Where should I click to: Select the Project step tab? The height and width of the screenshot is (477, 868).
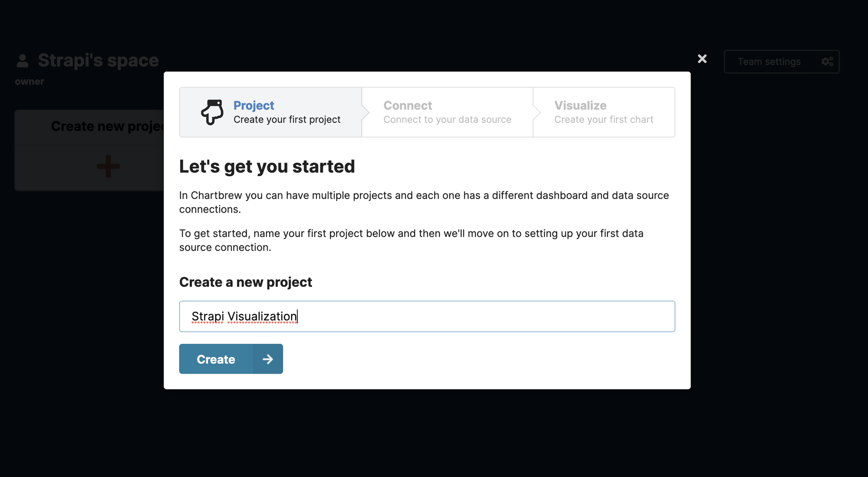(x=270, y=112)
